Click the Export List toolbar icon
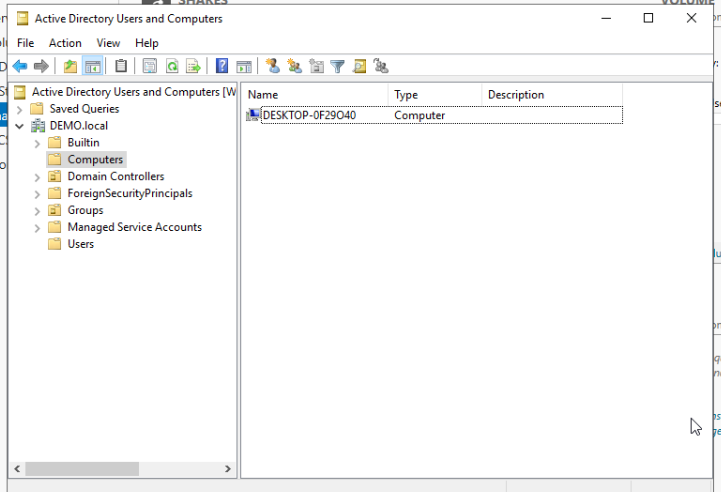This screenshot has width=721, height=492. [193, 67]
